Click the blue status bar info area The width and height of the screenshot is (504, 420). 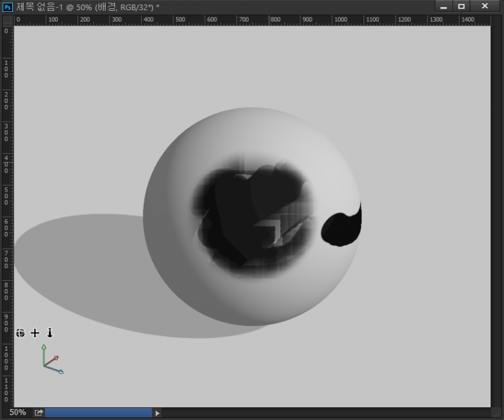click(x=98, y=413)
